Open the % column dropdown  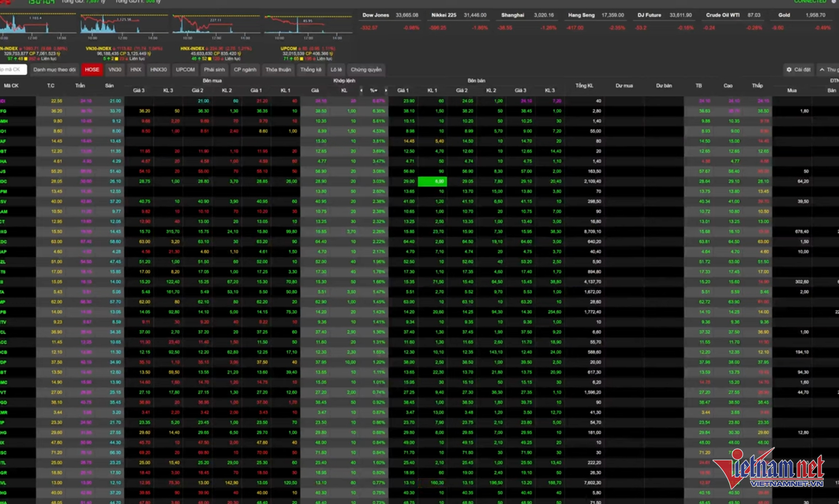(373, 91)
